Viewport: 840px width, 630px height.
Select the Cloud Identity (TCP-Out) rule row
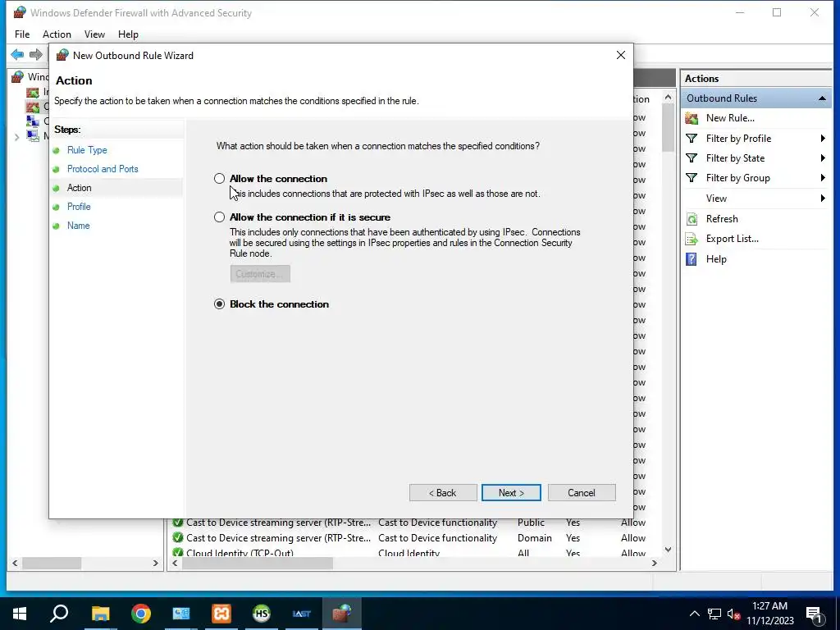415,552
